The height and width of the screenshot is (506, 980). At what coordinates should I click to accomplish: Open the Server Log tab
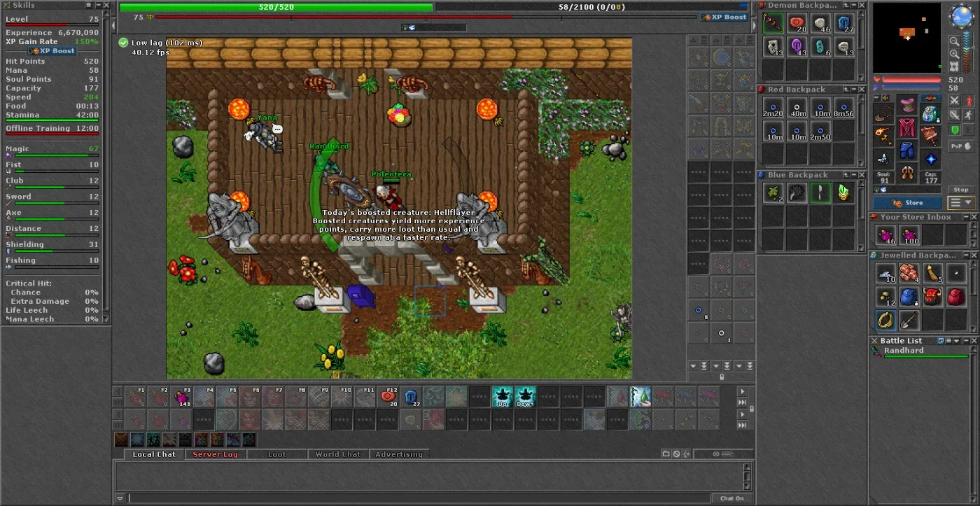215,454
